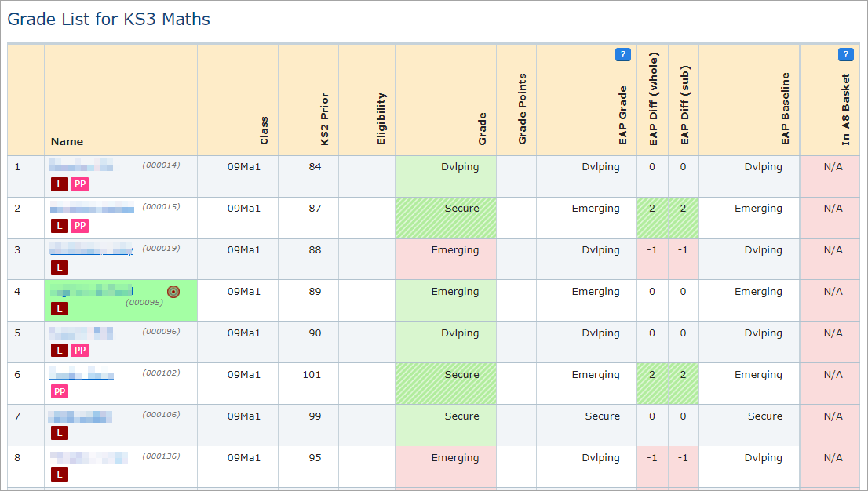The width and height of the screenshot is (868, 491).
Task: Click the PP badge for student 2
Action: [79, 226]
